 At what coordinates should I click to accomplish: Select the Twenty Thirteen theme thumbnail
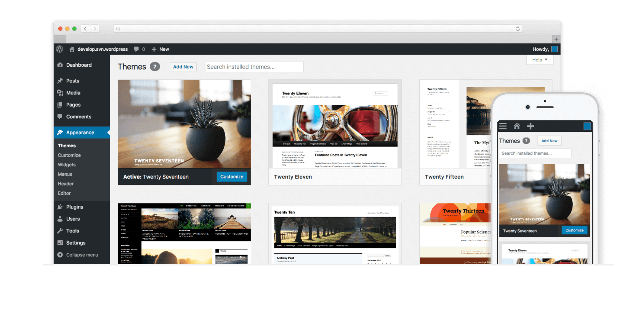click(x=455, y=234)
